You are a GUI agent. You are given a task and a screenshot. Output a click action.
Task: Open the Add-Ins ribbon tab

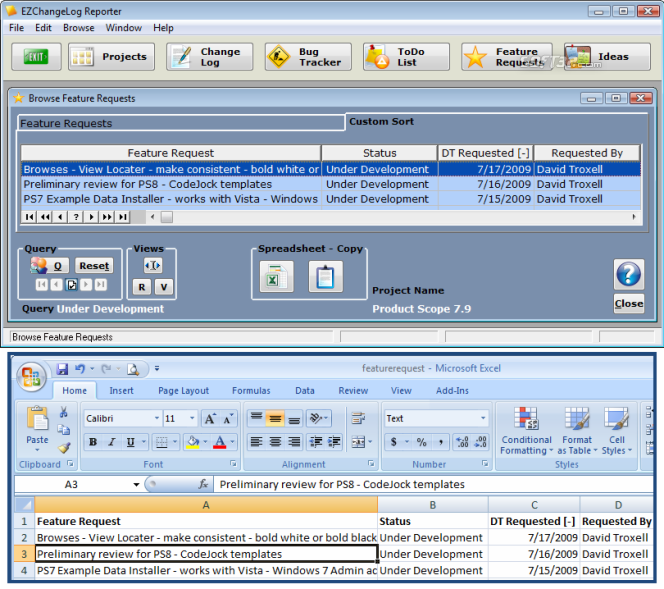tap(452, 390)
